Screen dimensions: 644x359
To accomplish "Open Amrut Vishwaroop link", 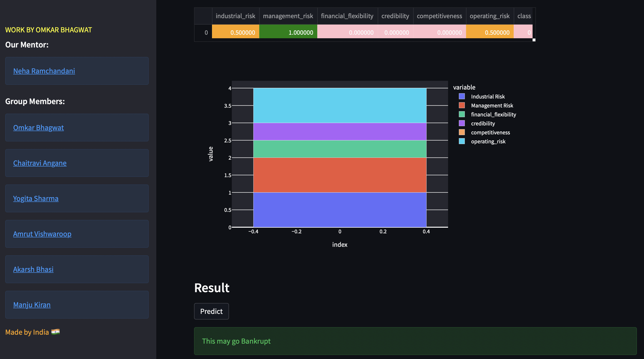I will (42, 234).
